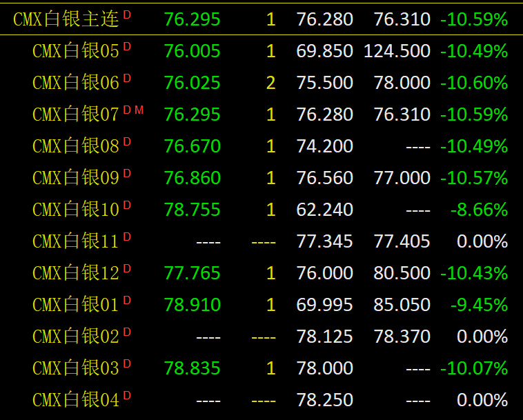
Task: Select the CMX白银01 contract name
Action: [x=76, y=305]
